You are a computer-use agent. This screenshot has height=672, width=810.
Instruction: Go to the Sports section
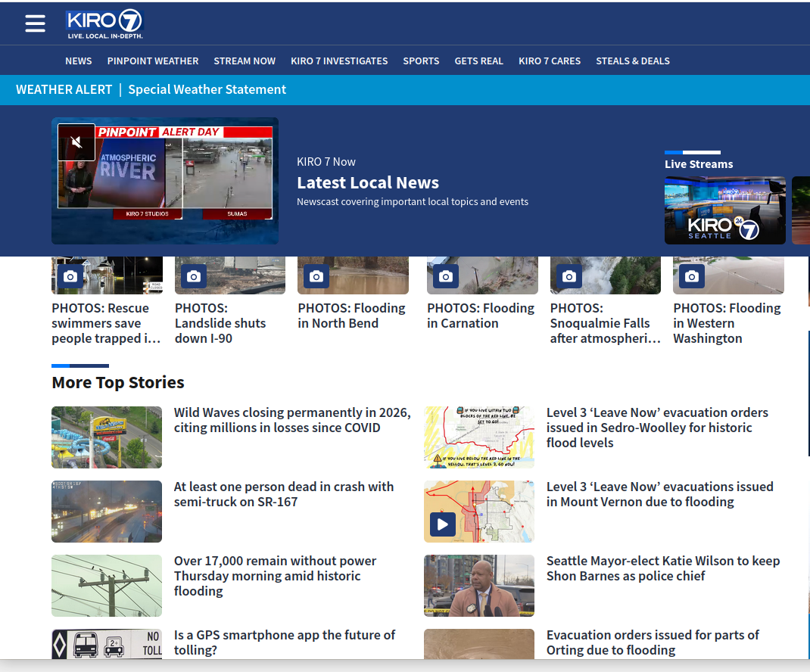421,61
